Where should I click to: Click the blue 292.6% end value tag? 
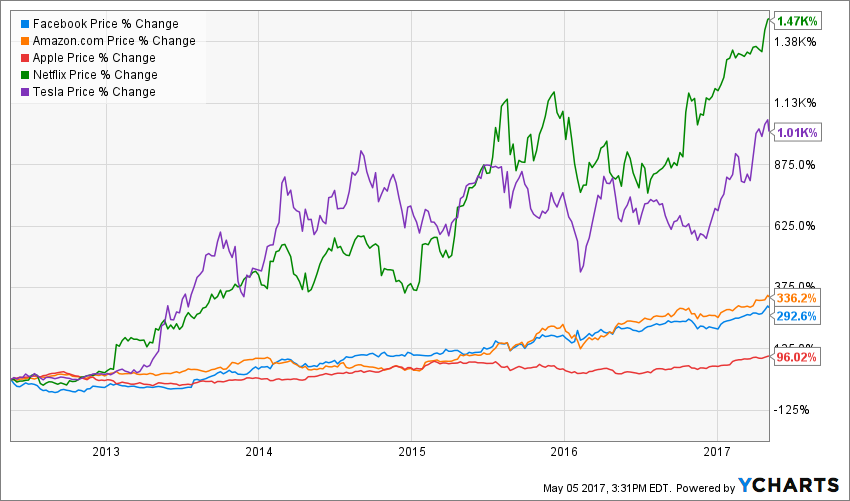(x=797, y=317)
